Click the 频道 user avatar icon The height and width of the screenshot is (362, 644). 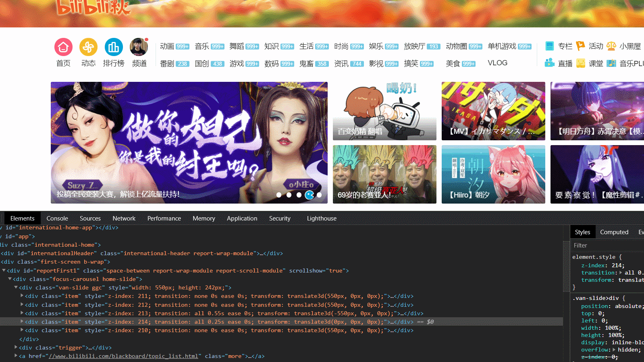139,47
